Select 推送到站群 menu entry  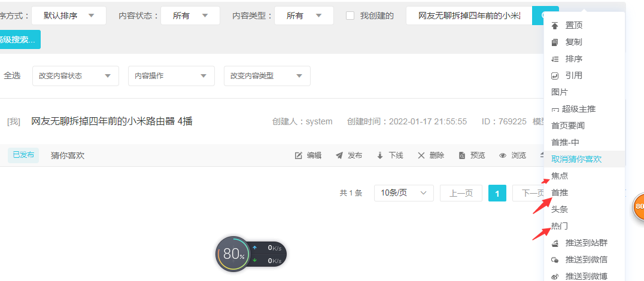(586, 243)
